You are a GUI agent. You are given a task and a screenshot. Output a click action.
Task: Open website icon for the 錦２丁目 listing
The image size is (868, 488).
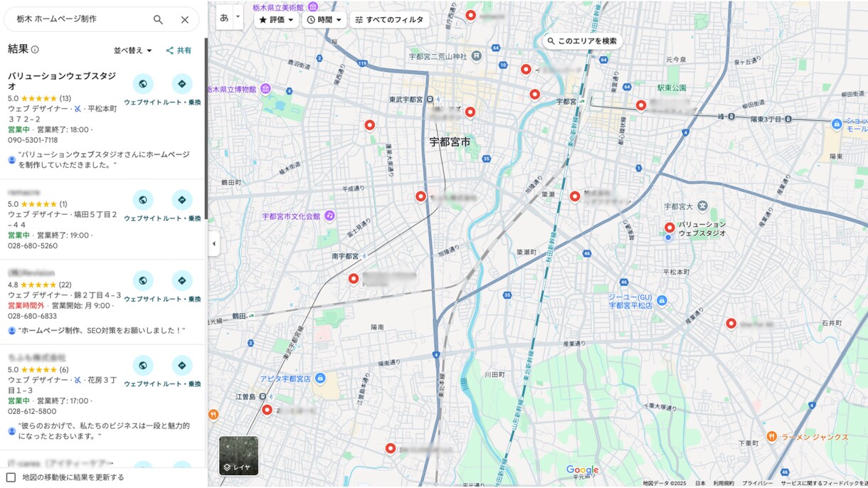[x=143, y=281]
